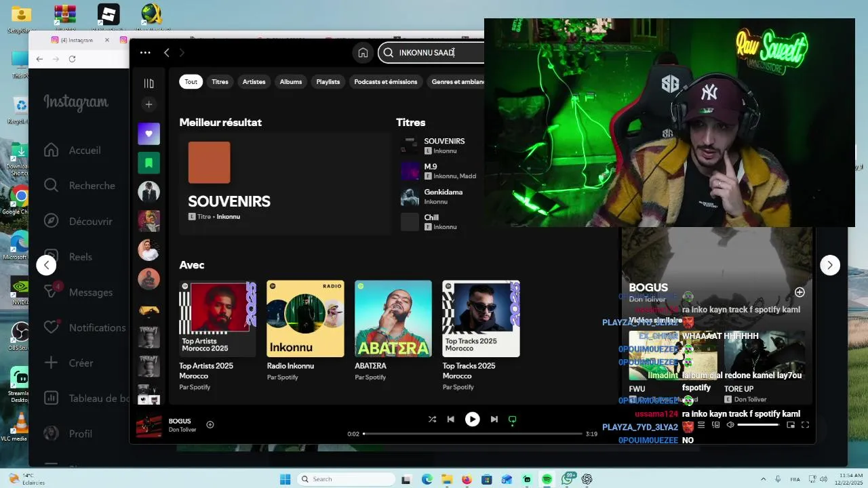Open Profil in Instagram sidebar
This screenshot has width=868, height=488.
[x=67, y=434]
